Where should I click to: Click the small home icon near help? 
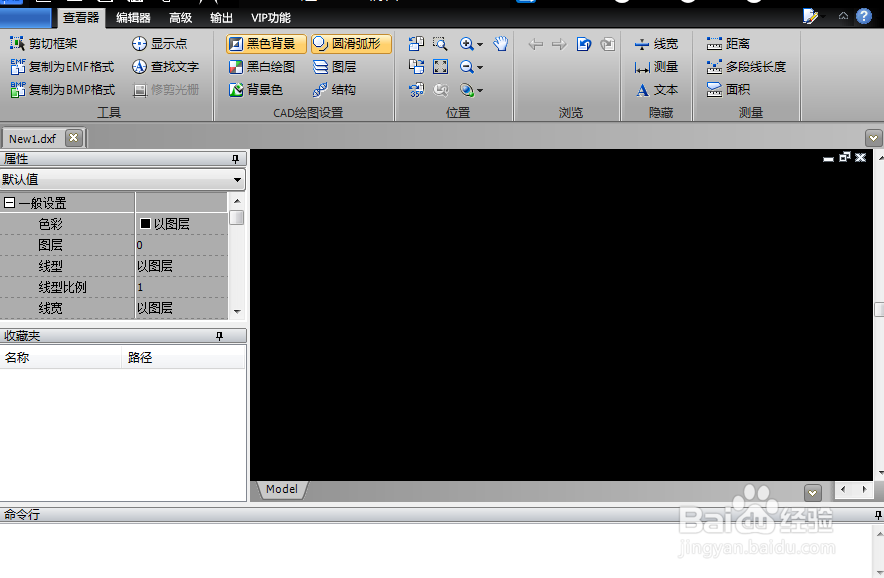[843, 16]
